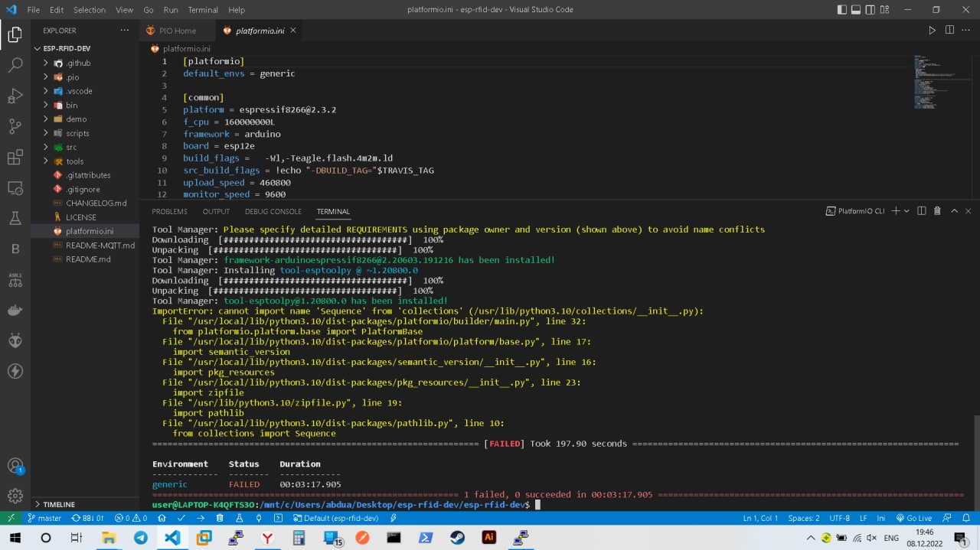Click the master branch in status bar
Image resolution: width=980 pixels, height=550 pixels.
(44, 518)
